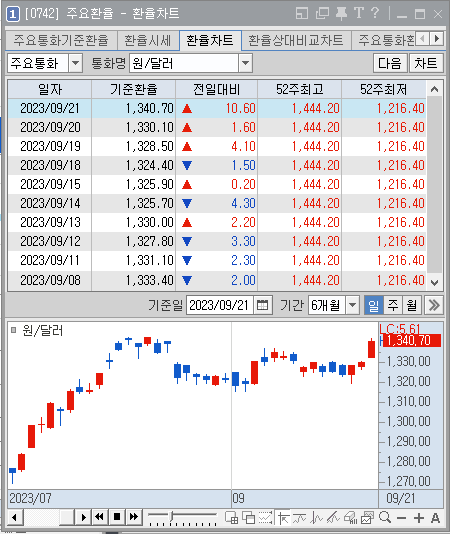
Task: Click the chart scroll right arrow
Action: click(83, 517)
